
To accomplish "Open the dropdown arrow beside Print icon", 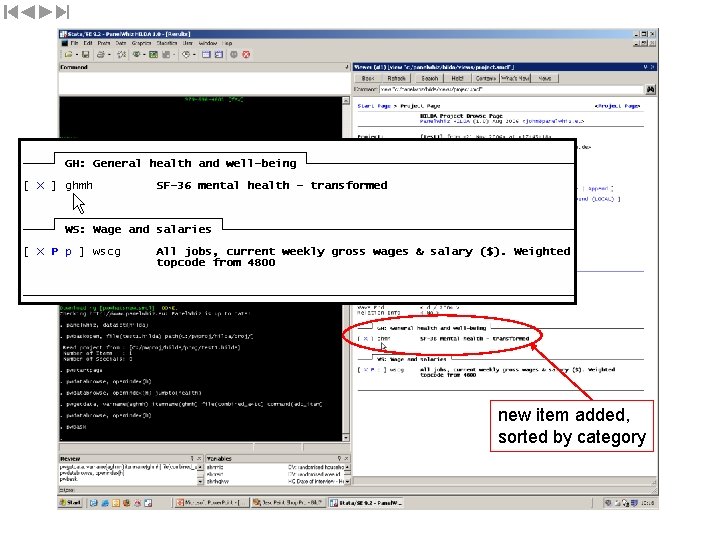I will [109, 55].
